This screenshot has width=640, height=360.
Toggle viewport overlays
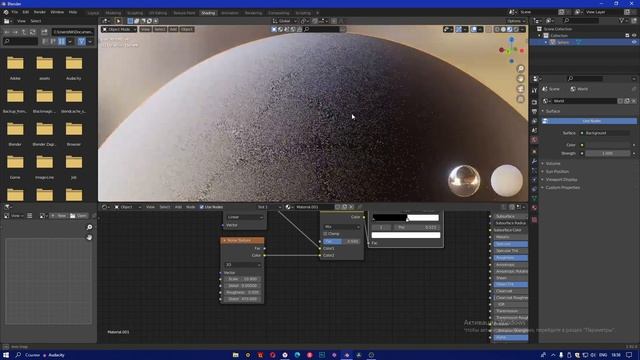point(473,29)
